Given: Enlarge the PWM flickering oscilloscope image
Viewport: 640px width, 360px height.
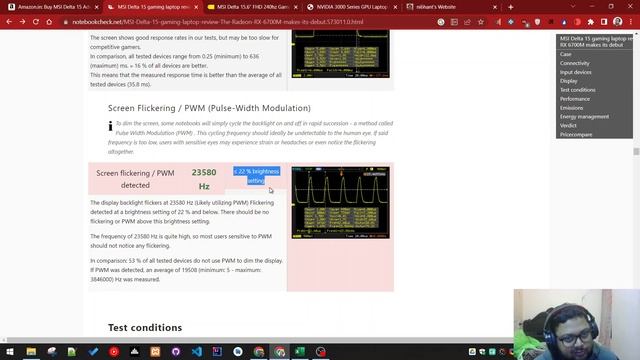Looking at the screenshot, I should tap(340, 202).
